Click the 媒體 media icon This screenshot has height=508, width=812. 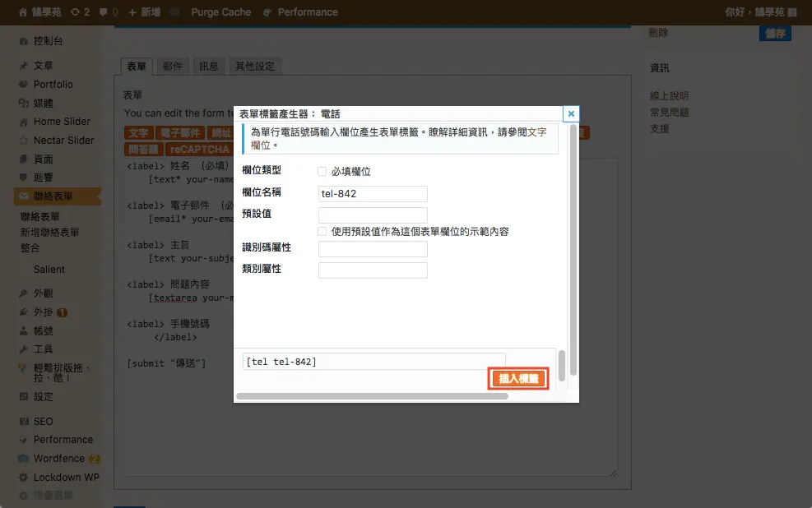pyautogui.click(x=23, y=103)
